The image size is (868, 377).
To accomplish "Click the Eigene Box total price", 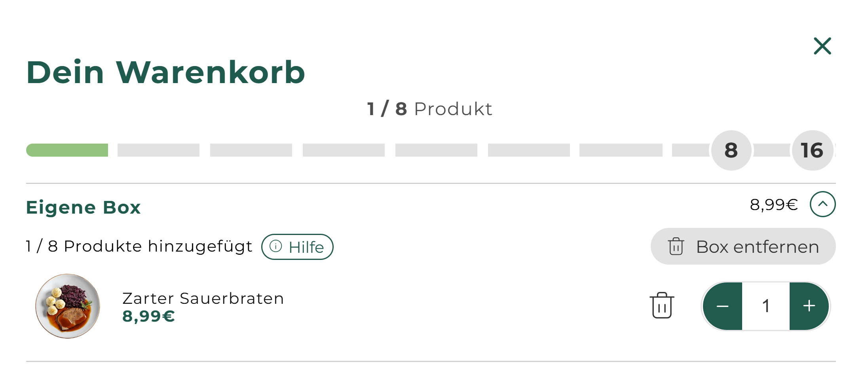I will [774, 205].
